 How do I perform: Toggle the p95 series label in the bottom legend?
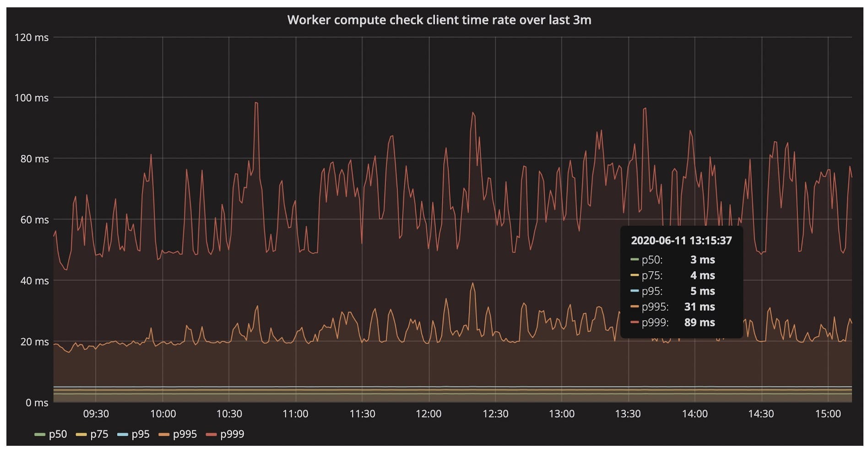pos(141,434)
